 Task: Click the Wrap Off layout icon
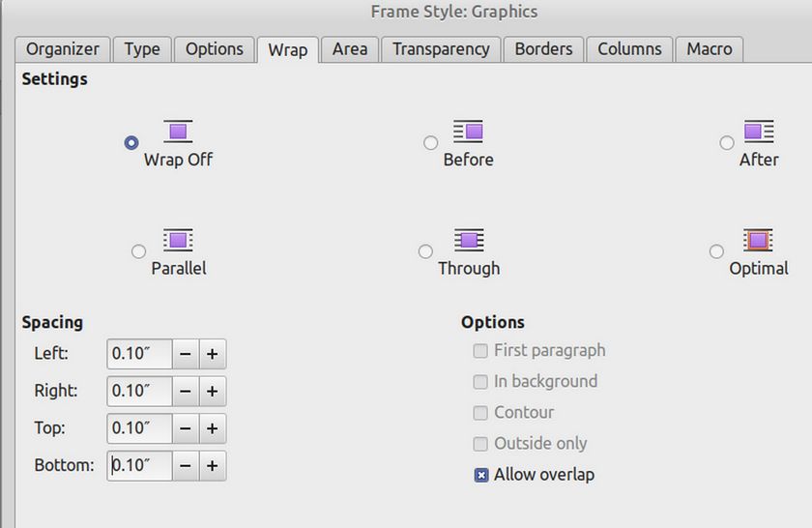pos(178,132)
